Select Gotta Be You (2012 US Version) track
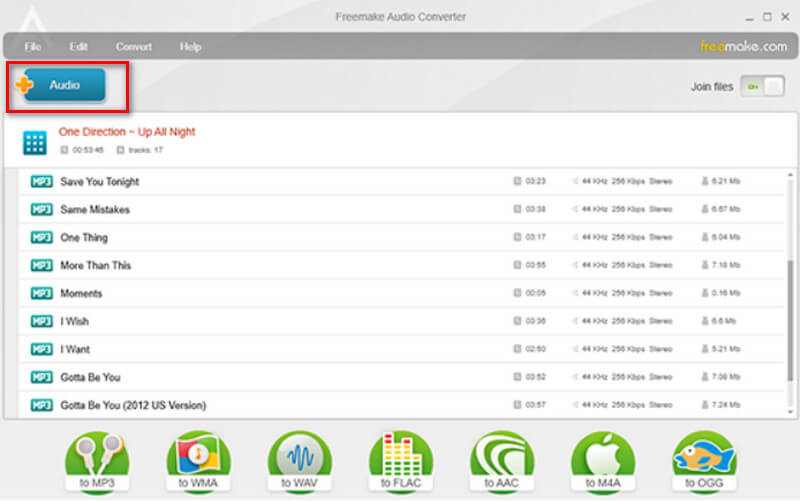 [x=133, y=405]
